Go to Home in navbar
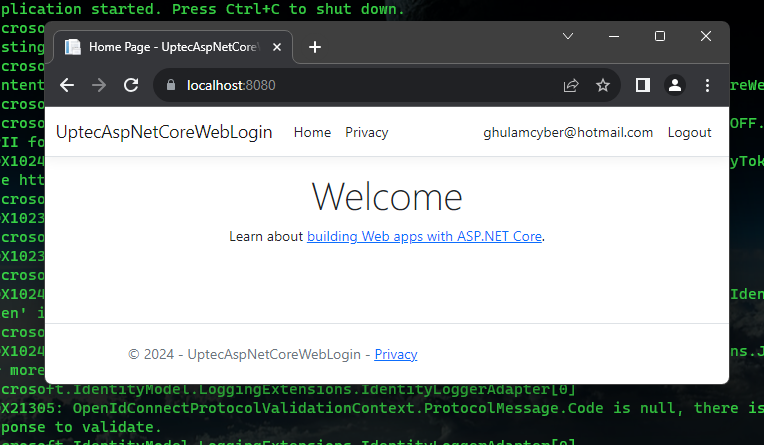Viewport: 764px width, 445px height. 312,132
